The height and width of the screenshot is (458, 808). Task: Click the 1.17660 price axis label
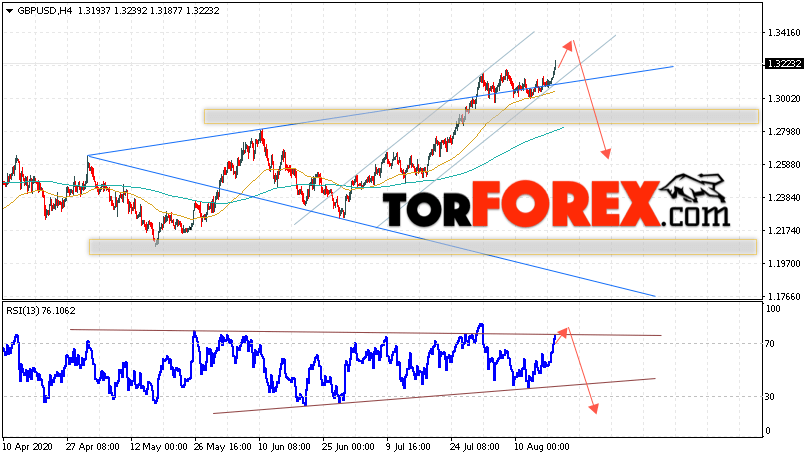pos(784,297)
